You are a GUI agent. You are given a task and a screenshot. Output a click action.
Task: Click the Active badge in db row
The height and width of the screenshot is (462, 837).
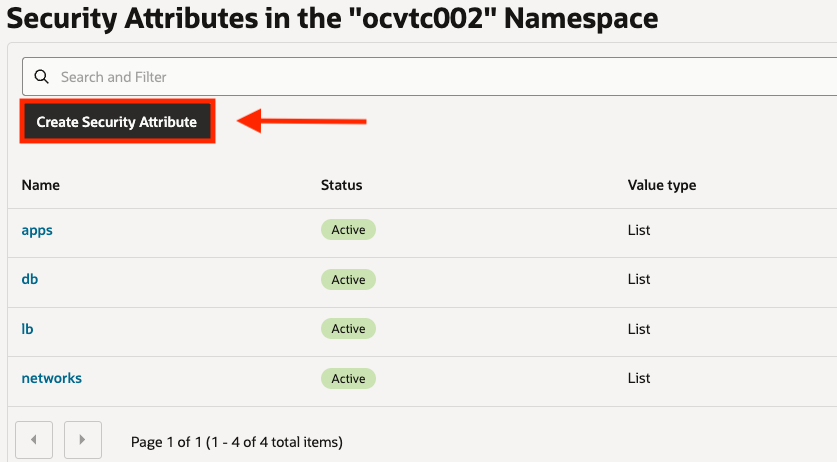point(348,280)
